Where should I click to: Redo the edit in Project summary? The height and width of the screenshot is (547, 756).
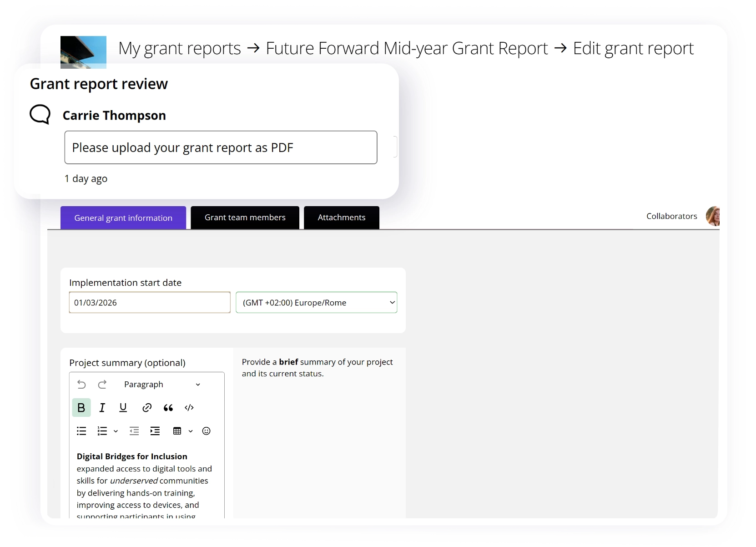(x=102, y=385)
